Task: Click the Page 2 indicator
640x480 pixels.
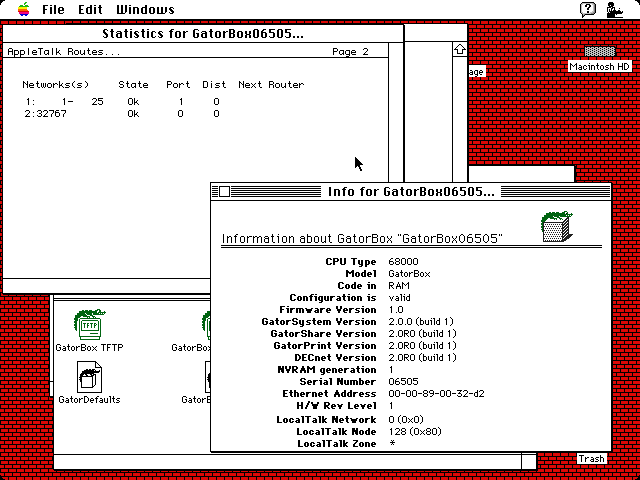Action: (350, 52)
